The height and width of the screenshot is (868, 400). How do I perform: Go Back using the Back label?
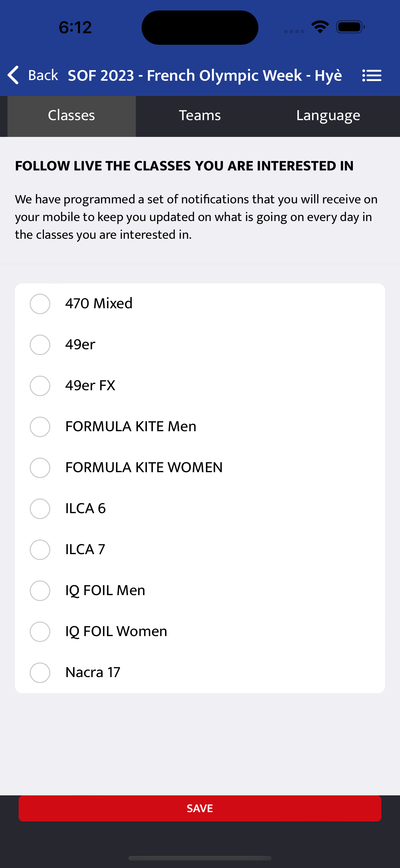43,75
